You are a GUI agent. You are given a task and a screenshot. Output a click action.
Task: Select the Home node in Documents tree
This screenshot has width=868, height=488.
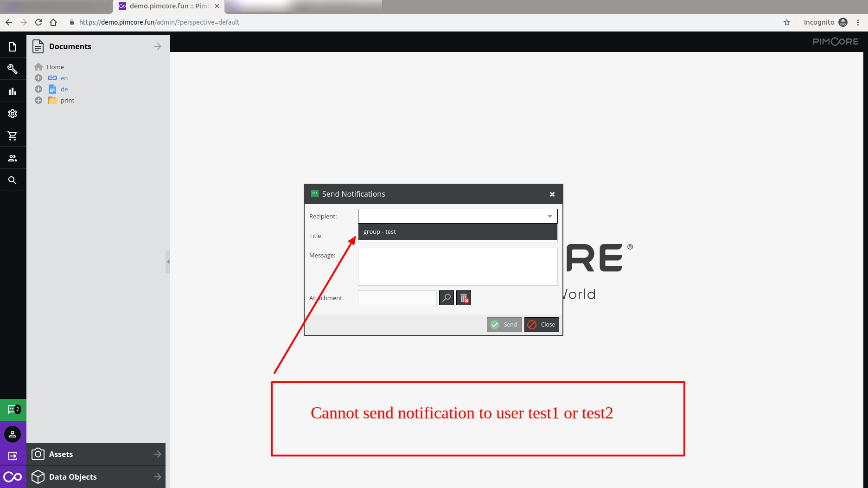[x=55, y=67]
